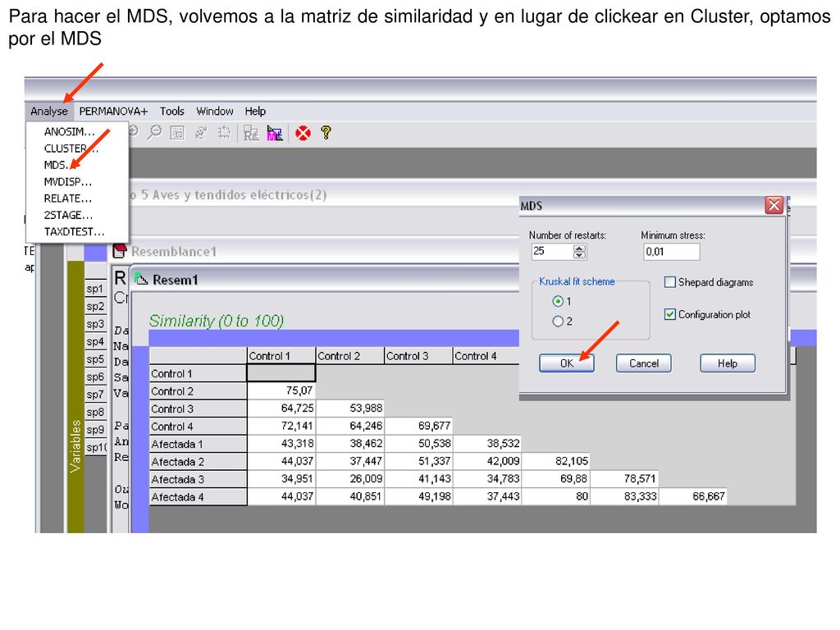Viewport: 840px width, 630px height.
Task: Open the PERMANOVA+ menu
Action: (113, 111)
